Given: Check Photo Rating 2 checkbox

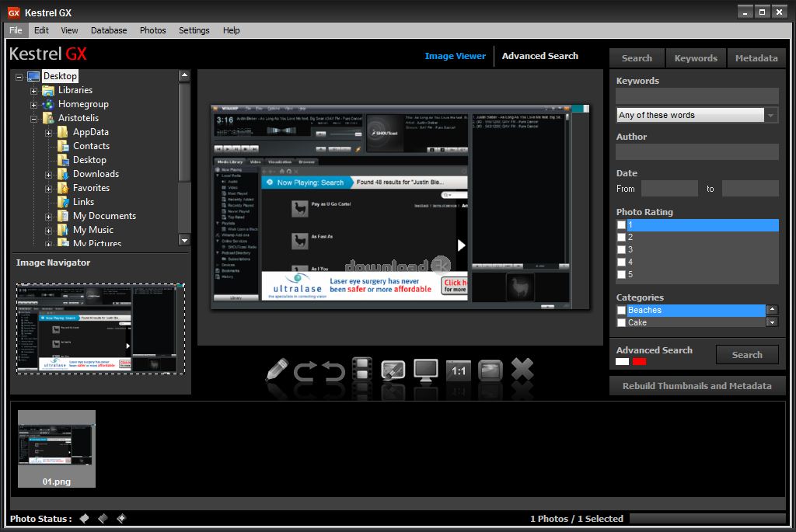Looking at the screenshot, I should (621, 237).
